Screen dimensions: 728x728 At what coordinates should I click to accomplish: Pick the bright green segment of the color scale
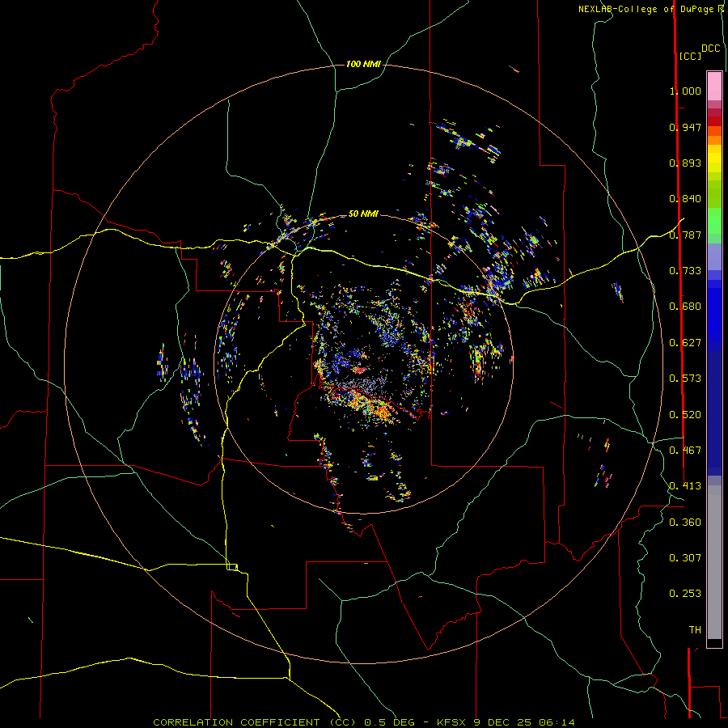[x=714, y=221]
